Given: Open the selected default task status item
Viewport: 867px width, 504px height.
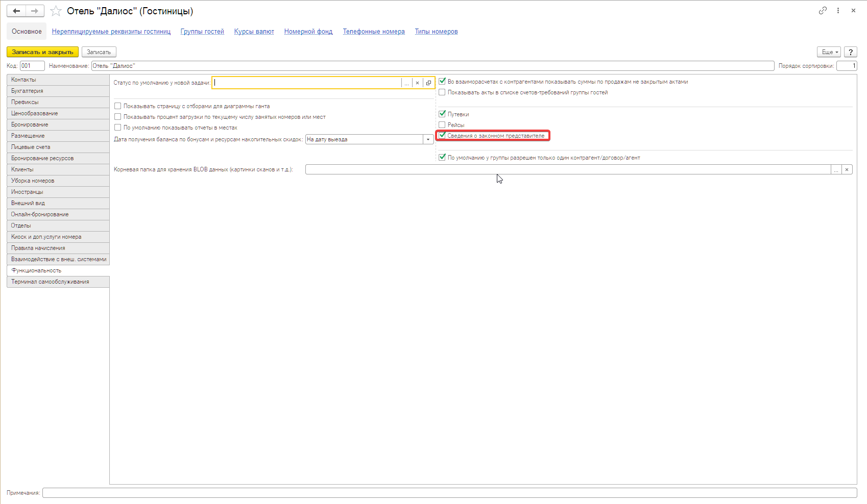Looking at the screenshot, I should [x=428, y=83].
